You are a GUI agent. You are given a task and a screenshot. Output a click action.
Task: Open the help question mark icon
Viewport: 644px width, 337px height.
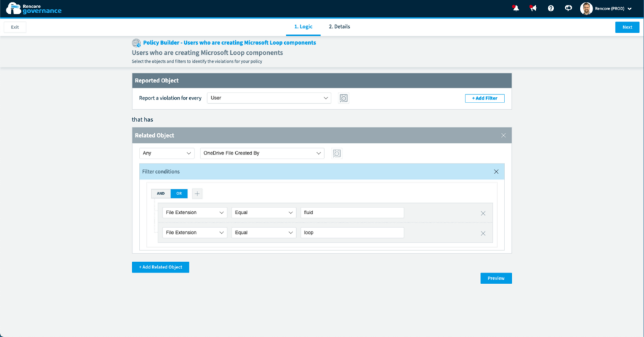point(551,8)
